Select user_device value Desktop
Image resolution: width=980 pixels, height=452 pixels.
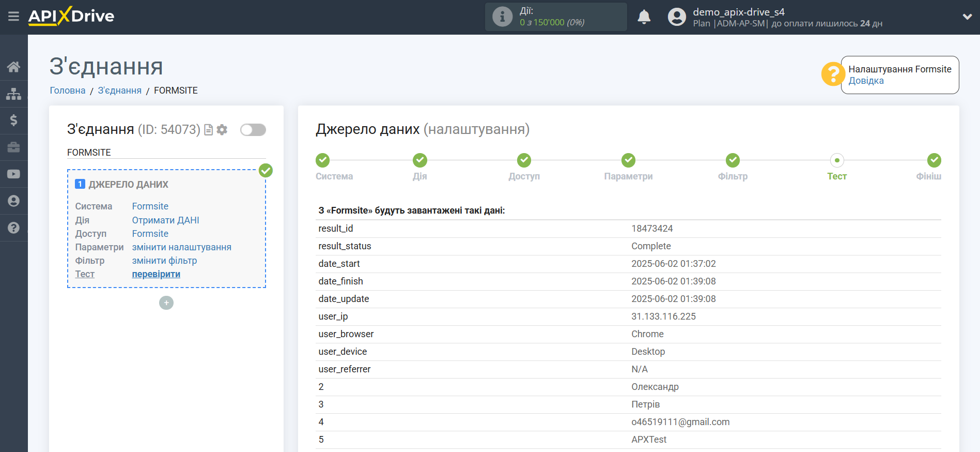pos(648,352)
